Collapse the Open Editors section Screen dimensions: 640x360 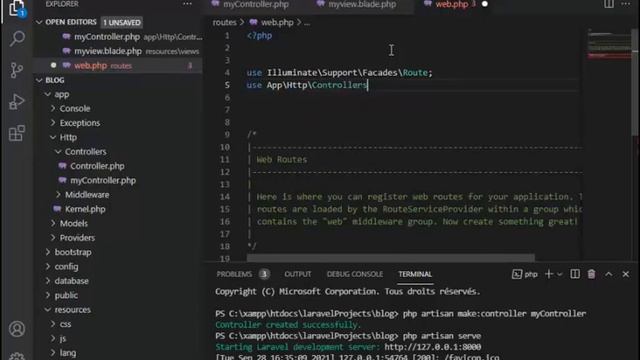click(x=40, y=22)
